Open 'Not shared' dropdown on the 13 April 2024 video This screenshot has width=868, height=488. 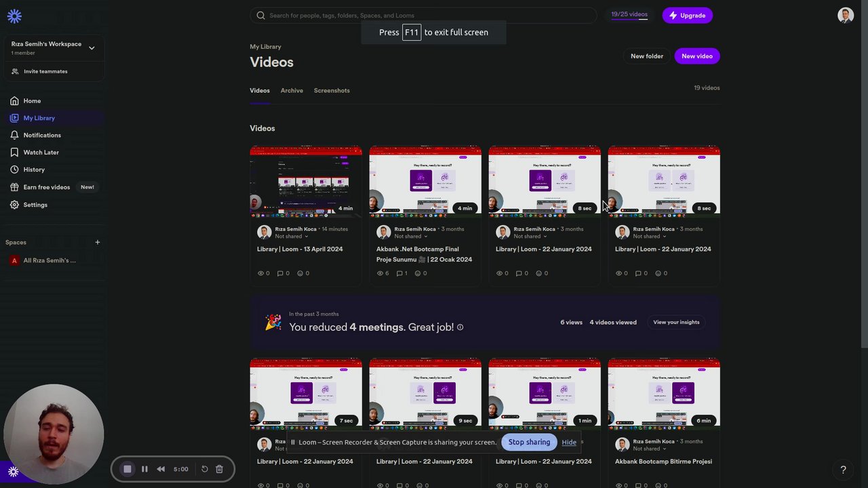pyautogui.click(x=291, y=237)
